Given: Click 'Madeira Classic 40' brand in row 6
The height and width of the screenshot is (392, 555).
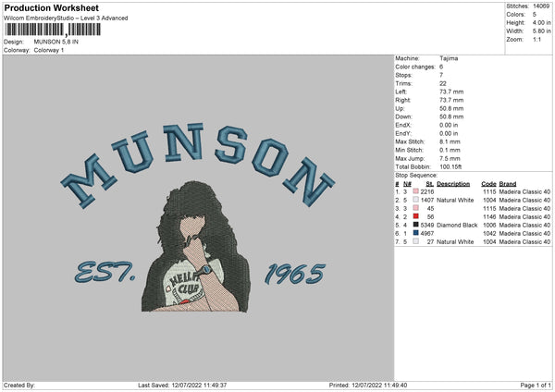Looking at the screenshot, I should click(x=524, y=234).
